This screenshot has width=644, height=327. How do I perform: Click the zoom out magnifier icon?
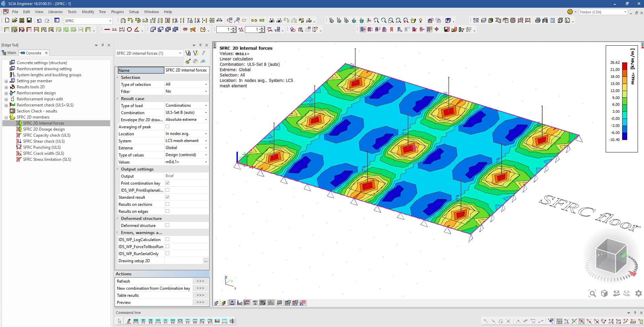point(384,20)
